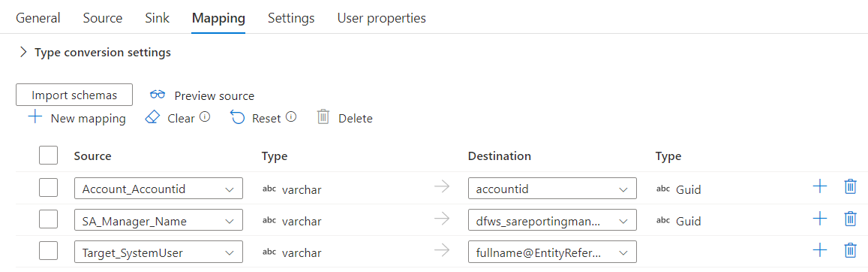Show info tooltip next to Clear

tap(205, 117)
